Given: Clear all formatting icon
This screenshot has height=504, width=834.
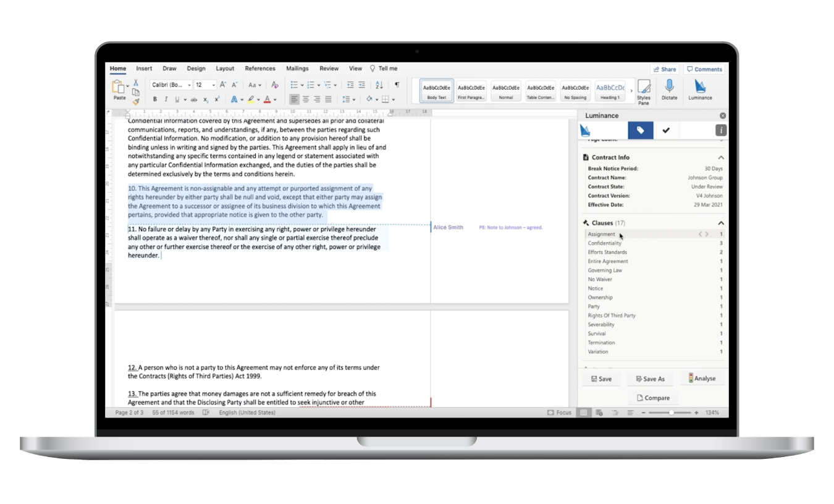Looking at the screenshot, I should point(275,85).
